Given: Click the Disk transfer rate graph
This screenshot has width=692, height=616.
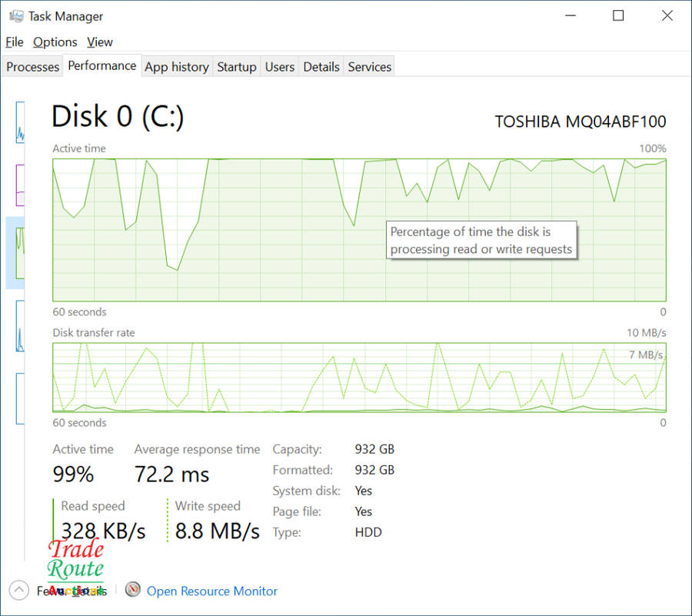Looking at the screenshot, I should tap(359, 378).
